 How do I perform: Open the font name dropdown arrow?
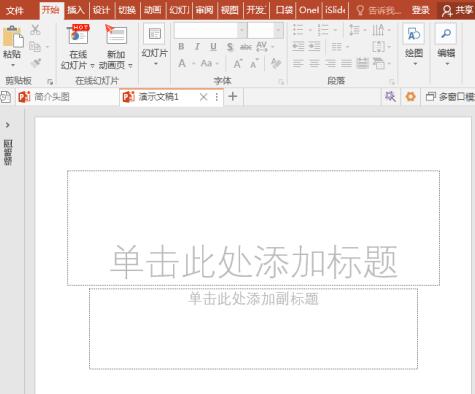242,30
